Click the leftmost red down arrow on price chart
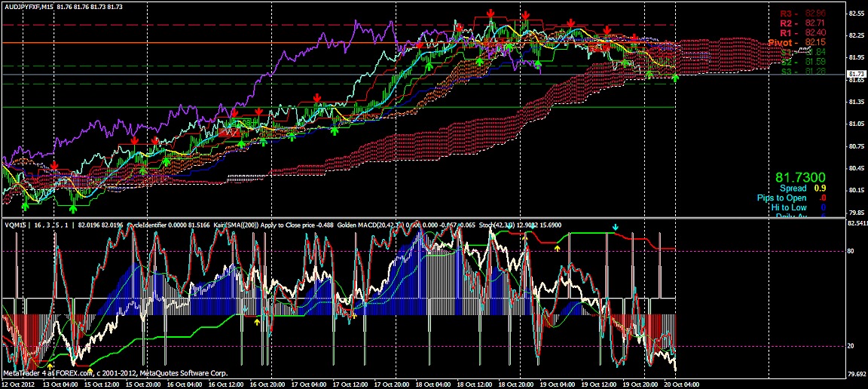This screenshot has height=389, width=868. coord(54,165)
